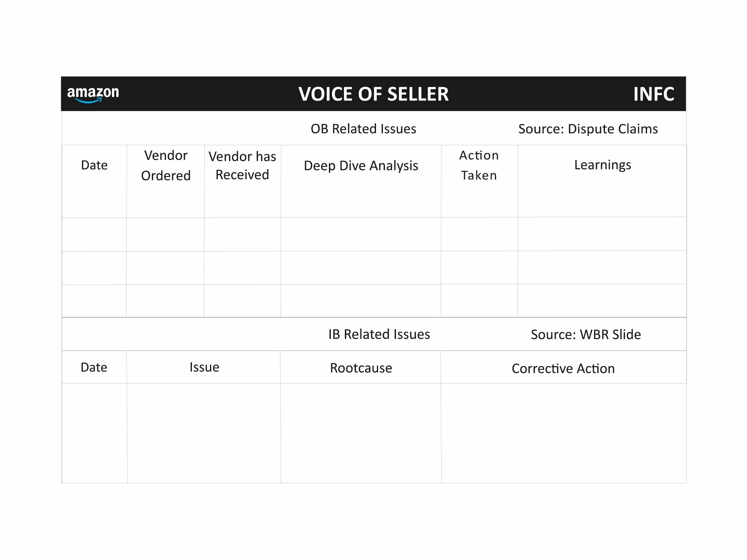Select the Corrective Action column header

(563, 369)
